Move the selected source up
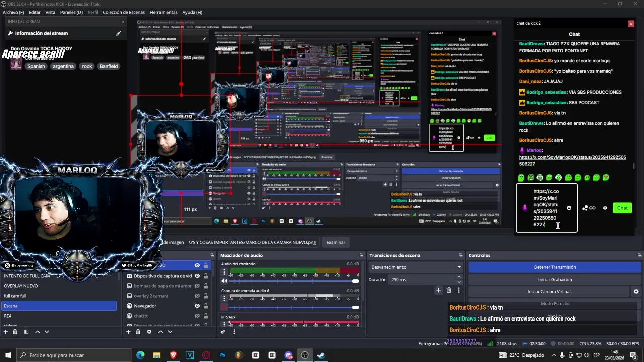This screenshot has width=644, height=362. pos(160,332)
